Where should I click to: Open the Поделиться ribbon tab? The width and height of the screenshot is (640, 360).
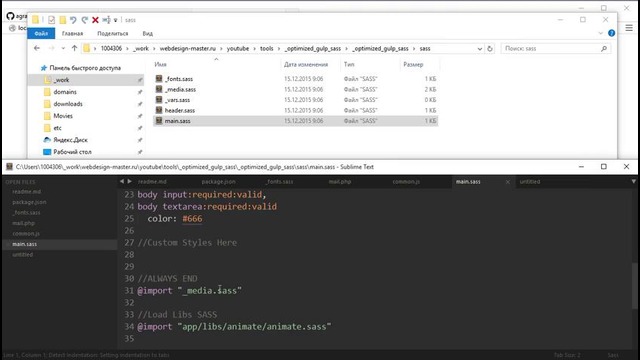113,33
